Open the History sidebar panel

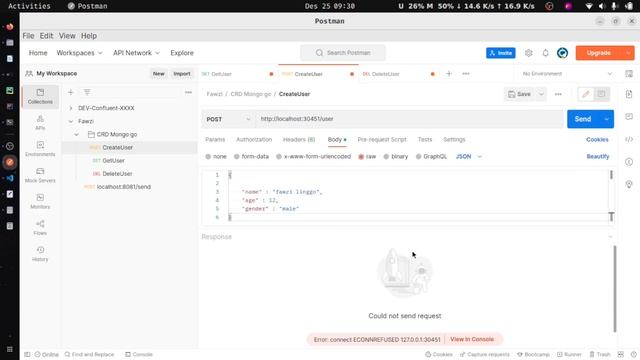coord(40,253)
